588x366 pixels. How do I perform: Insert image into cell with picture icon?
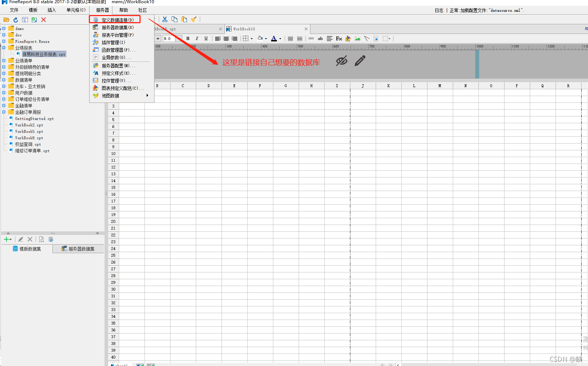coord(358,39)
